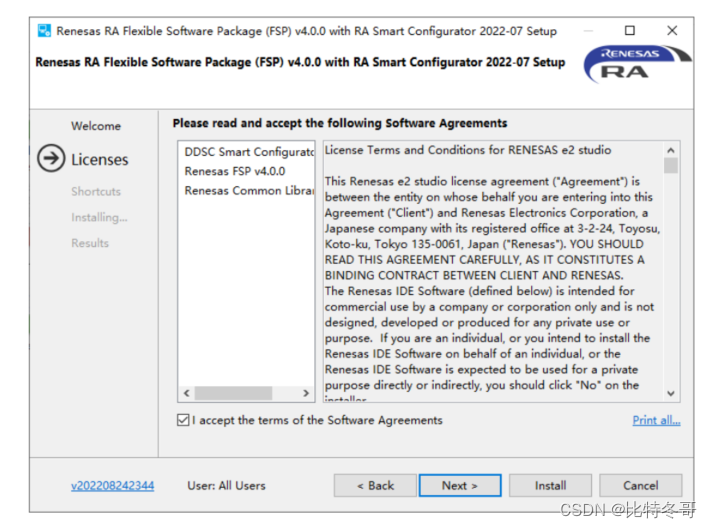The width and height of the screenshot is (712, 528).
Task: Click the arrow icon beside Licenses step
Action: click(x=51, y=158)
